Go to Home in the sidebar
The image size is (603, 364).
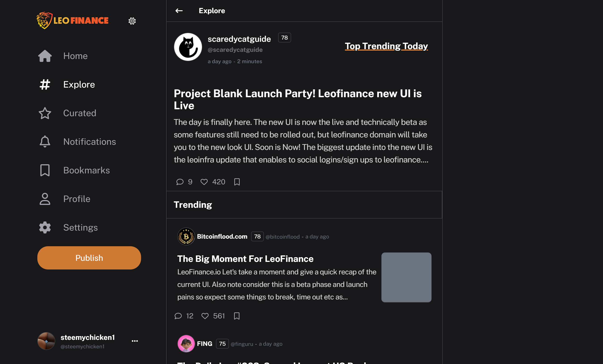point(63,56)
